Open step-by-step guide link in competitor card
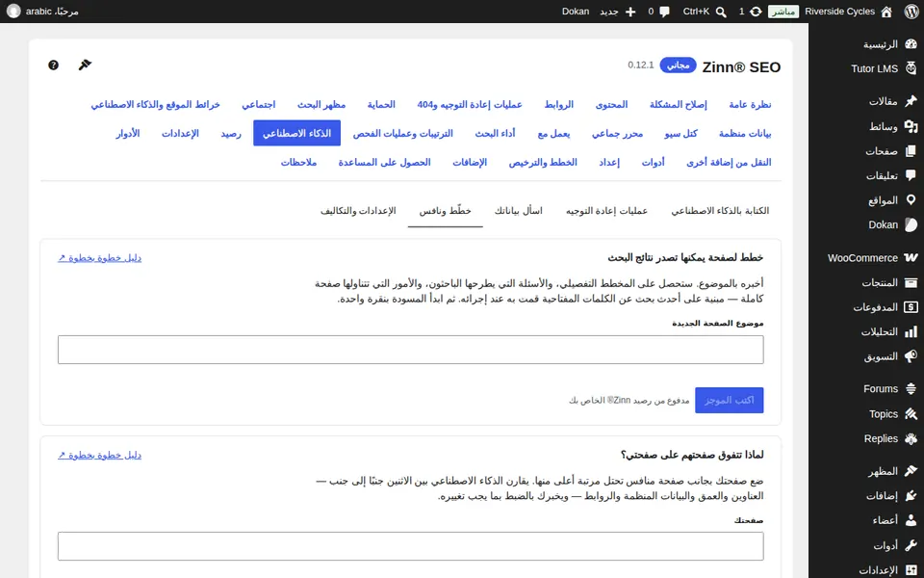 pyautogui.click(x=99, y=455)
